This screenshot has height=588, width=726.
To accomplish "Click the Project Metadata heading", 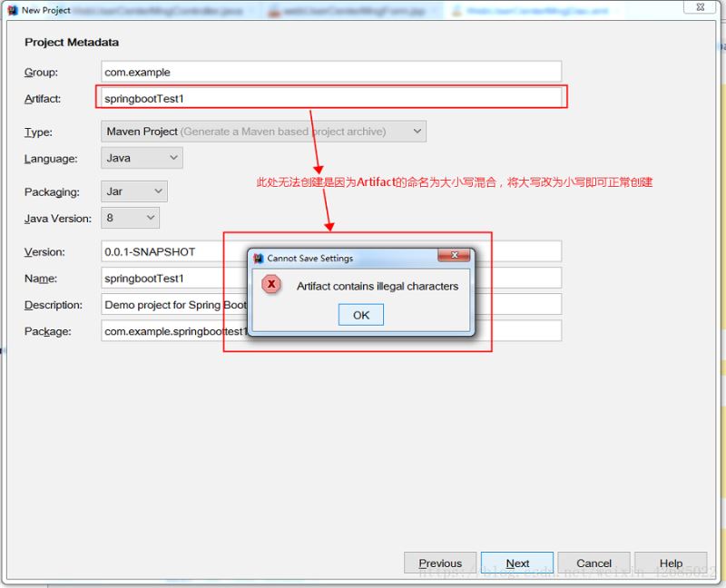I will [72, 43].
